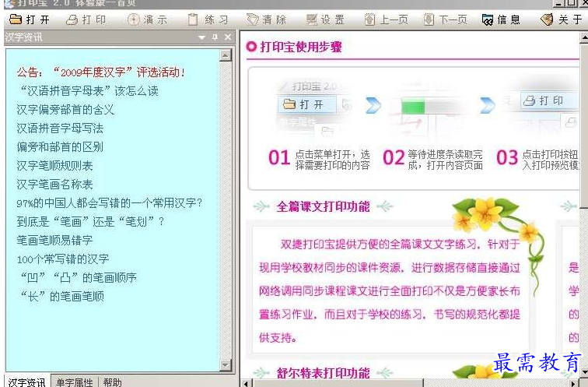
Task: Click the 全篇课文打印功能 heading
Action: pyautogui.click(x=324, y=206)
